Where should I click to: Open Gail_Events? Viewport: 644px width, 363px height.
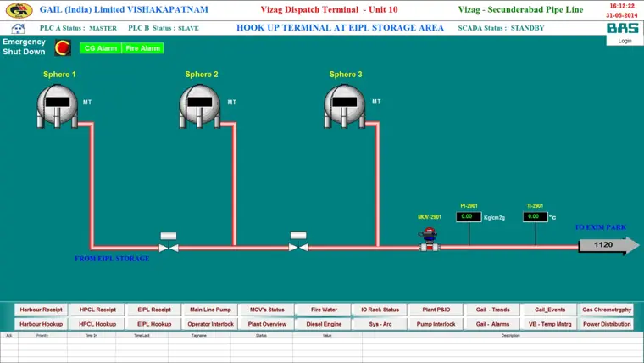(x=550, y=310)
